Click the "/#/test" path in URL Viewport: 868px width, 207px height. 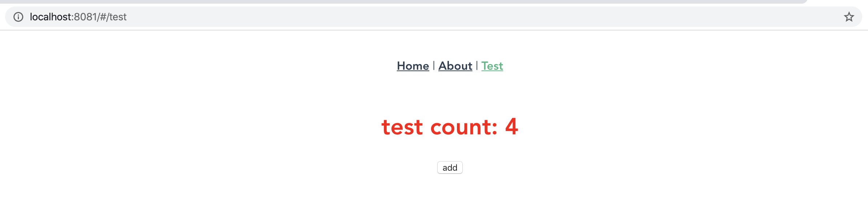[x=112, y=17]
